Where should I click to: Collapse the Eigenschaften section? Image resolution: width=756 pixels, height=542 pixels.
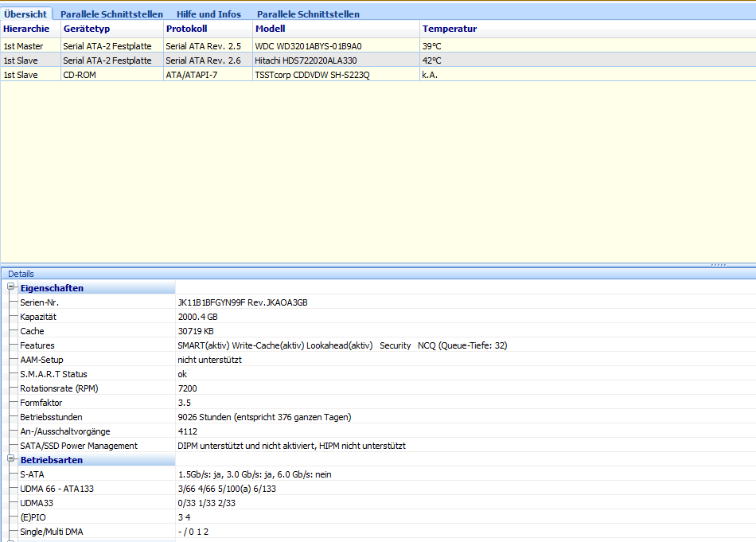[x=12, y=287]
